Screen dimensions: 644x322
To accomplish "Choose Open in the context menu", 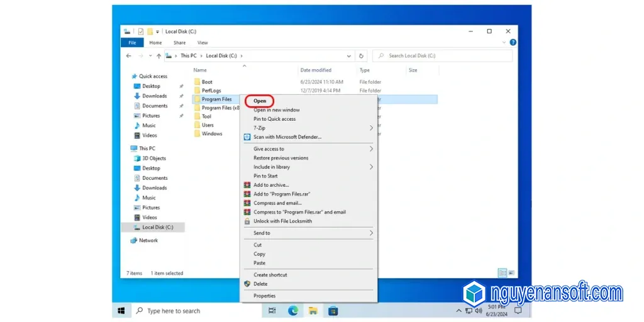I will (x=260, y=101).
